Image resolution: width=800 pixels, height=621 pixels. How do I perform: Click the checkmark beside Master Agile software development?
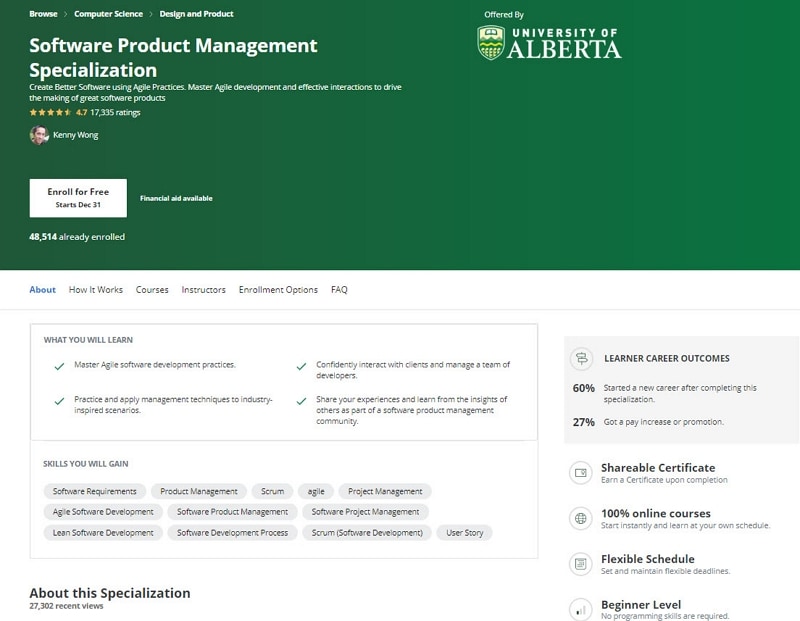point(59,366)
